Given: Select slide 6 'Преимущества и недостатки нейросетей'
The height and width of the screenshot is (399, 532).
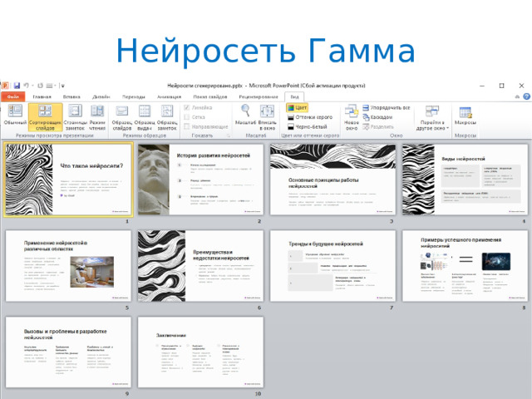Looking at the screenshot, I should 200,266.
